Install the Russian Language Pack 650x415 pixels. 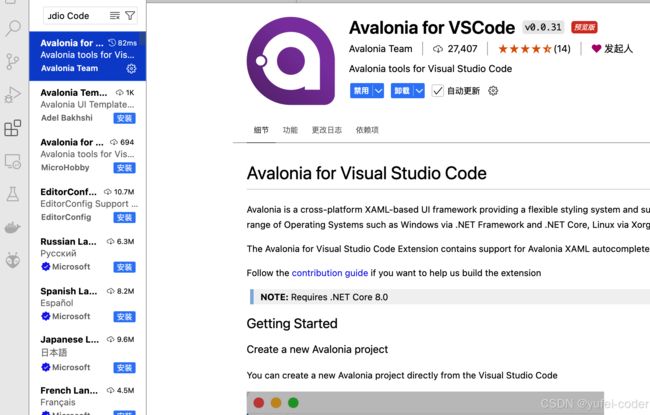124,267
